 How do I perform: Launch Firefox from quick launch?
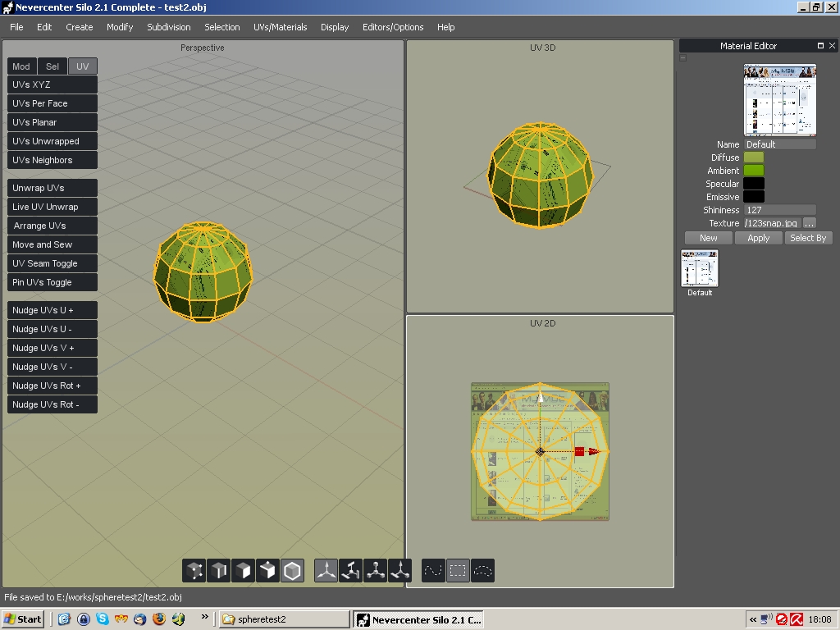click(x=159, y=619)
